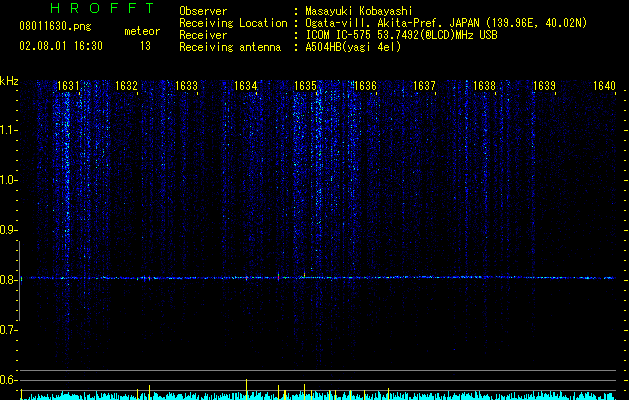
Task: Click the Ogata-vill. Akita-Pref. JAPAN location text
Action: (x=446, y=23)
